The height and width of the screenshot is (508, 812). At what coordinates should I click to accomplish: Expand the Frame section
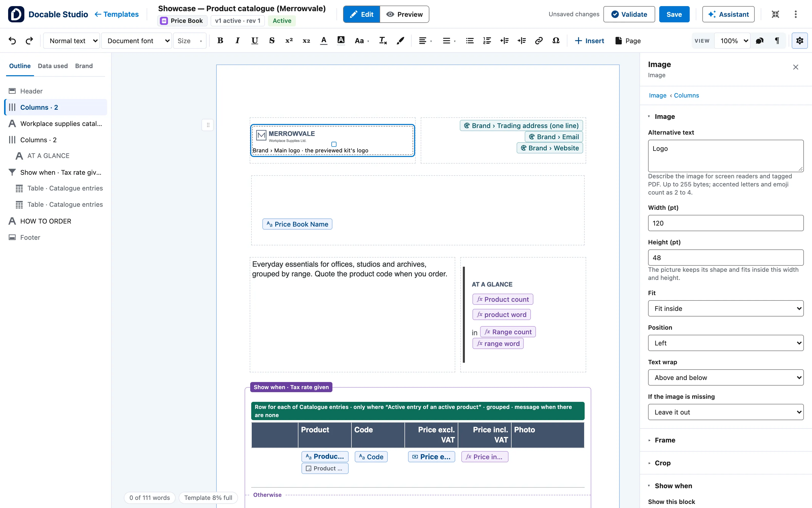(665, 440)
